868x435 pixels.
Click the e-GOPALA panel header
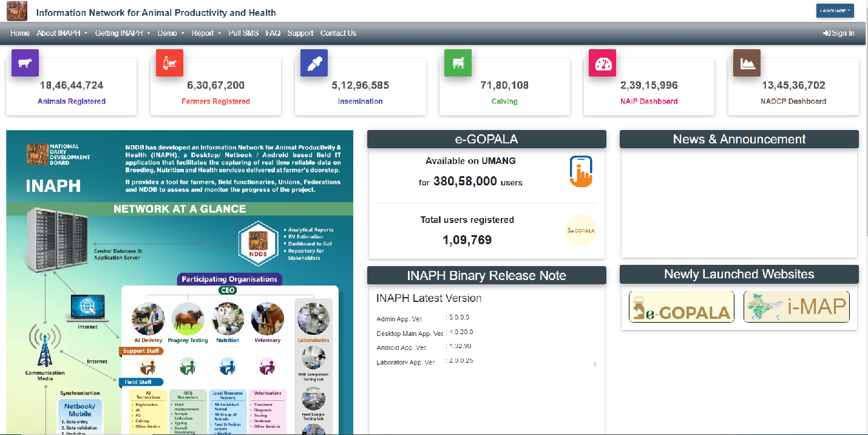(487, 139)
